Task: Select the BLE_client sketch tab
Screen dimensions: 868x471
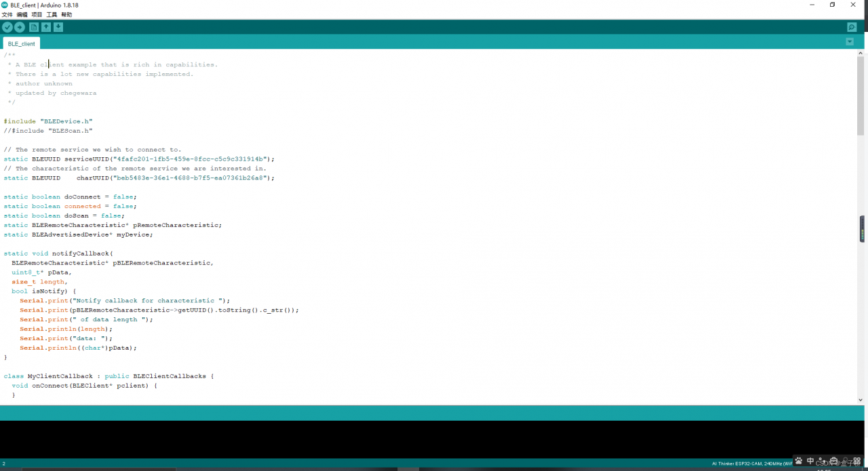Action: coord(22,43)
